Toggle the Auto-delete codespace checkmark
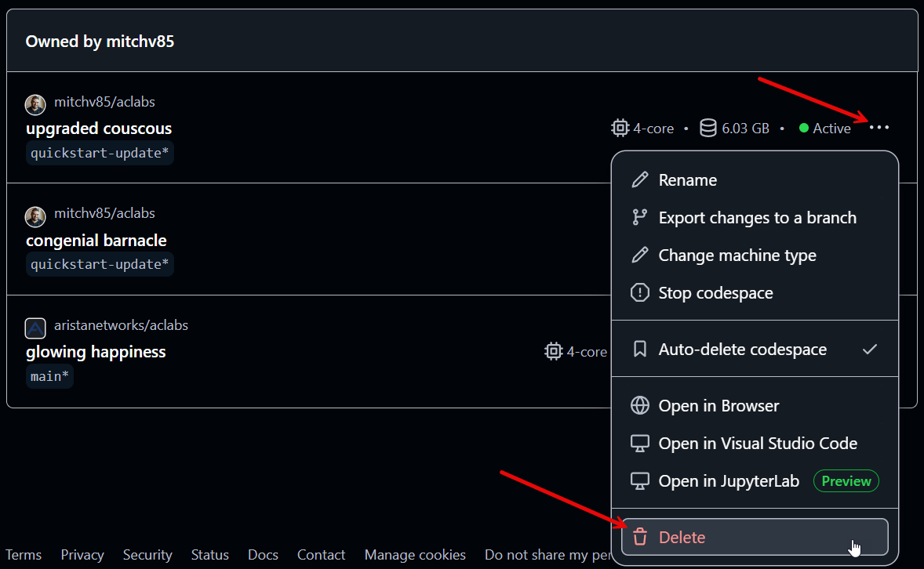 (x=870, y=350)
